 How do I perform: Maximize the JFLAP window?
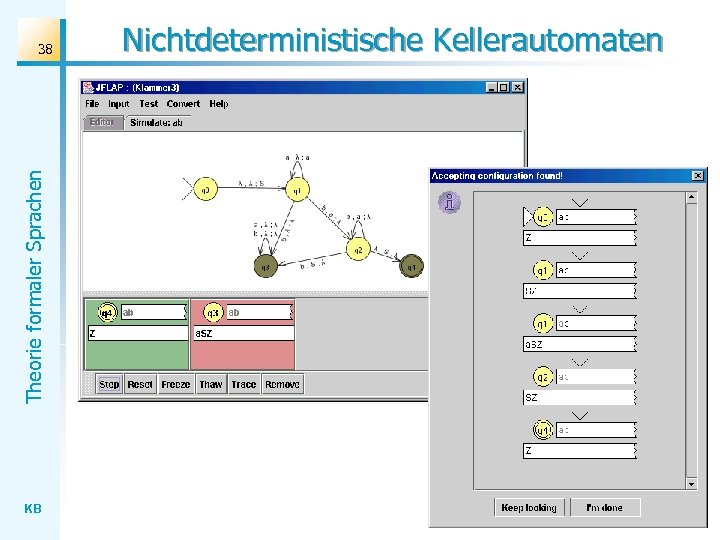(x=504, y=87)
